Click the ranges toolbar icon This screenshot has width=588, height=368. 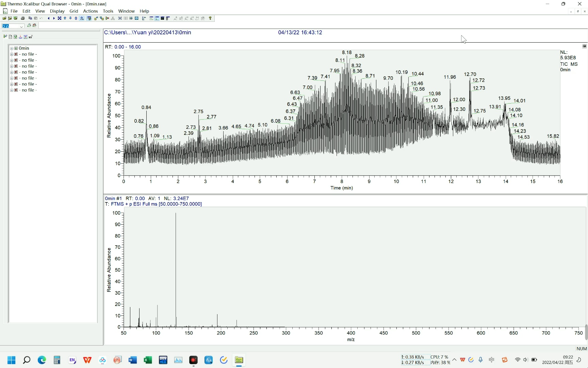coord(144,18)
